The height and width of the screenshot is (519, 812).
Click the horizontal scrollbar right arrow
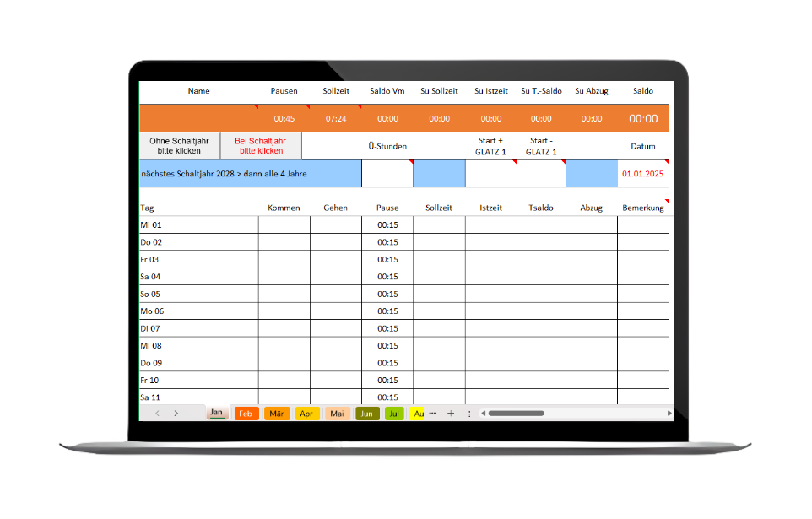click(x=669, y=414)
